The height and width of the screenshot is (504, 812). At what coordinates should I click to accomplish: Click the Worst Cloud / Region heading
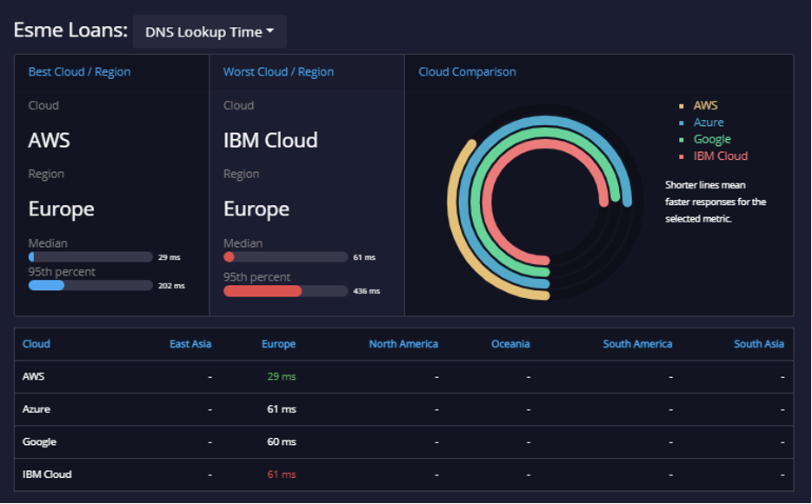click(278, 72)
